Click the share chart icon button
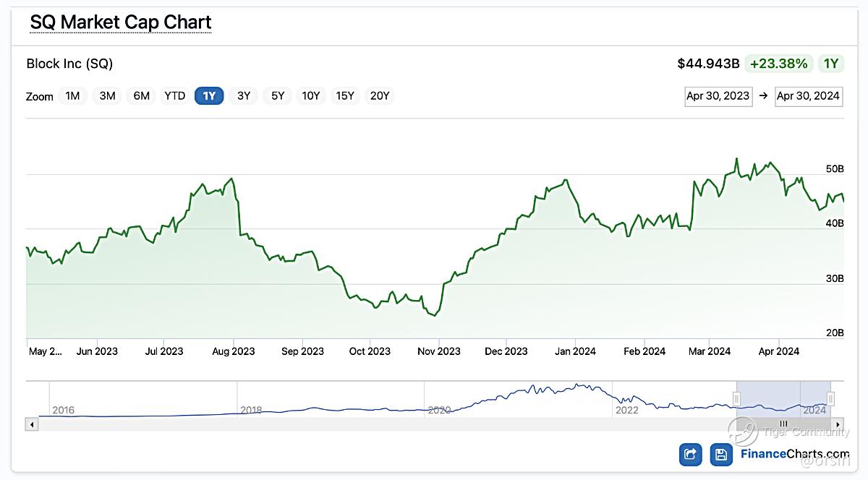Viewport: 868px width, 480px height. 691,454
